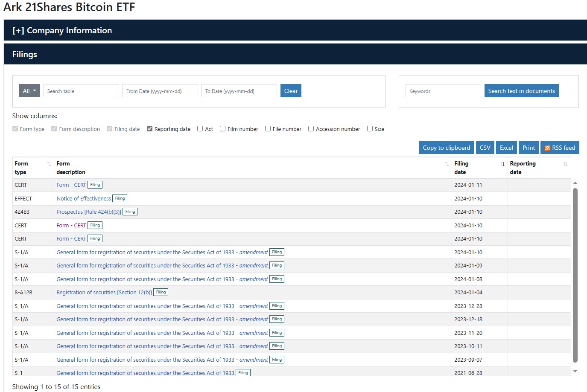Click Search text in documents button
Viewport: 587px width, 392px height.
click(x=521, y=91)
